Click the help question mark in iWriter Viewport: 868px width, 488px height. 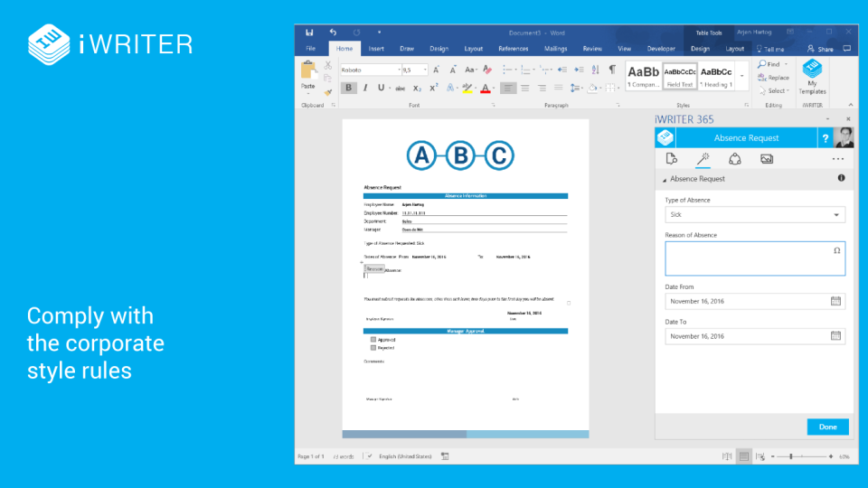826,138
